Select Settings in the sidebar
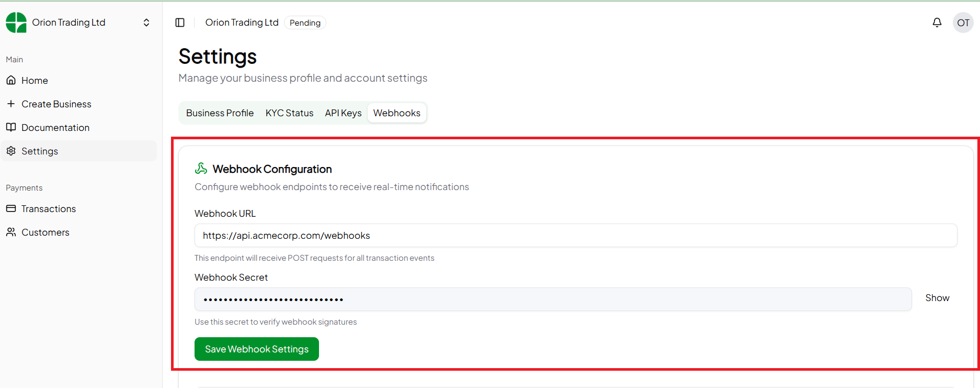 [79, 151]
